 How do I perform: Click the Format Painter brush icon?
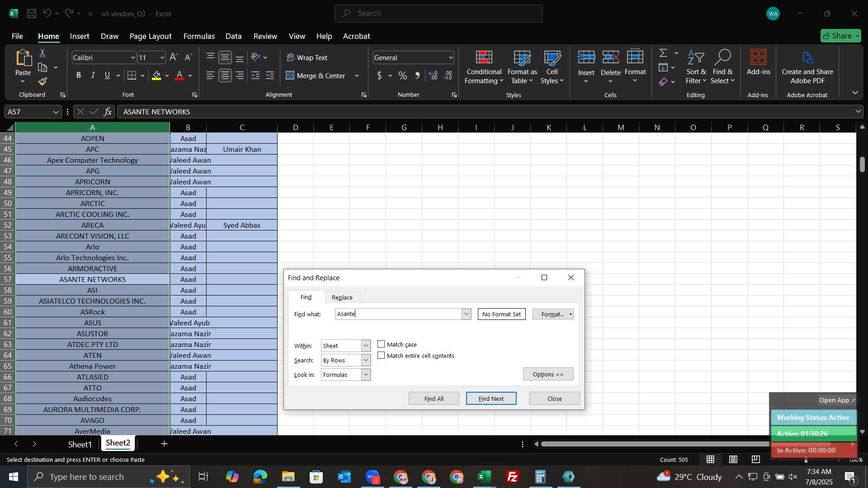(42, 81)
